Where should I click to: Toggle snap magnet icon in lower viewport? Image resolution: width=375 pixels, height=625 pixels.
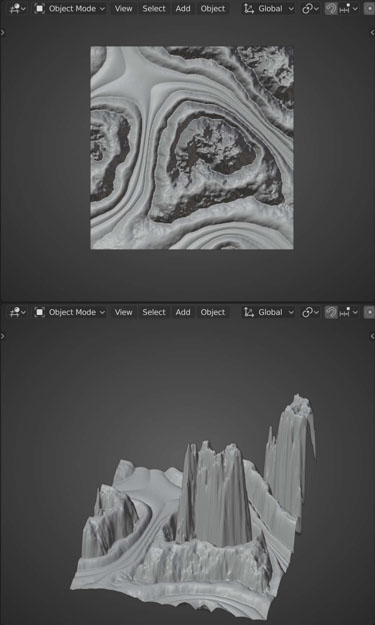(331, 312)
